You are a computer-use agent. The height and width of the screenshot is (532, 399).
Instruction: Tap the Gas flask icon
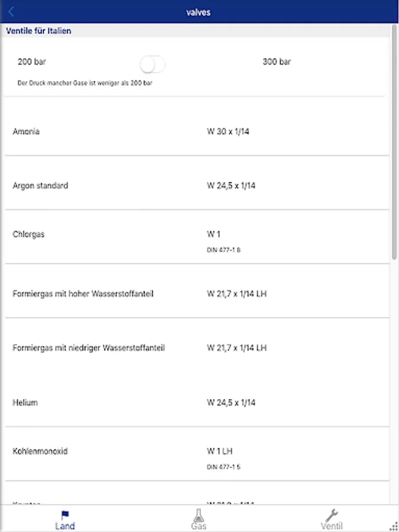tap(199, 515)
